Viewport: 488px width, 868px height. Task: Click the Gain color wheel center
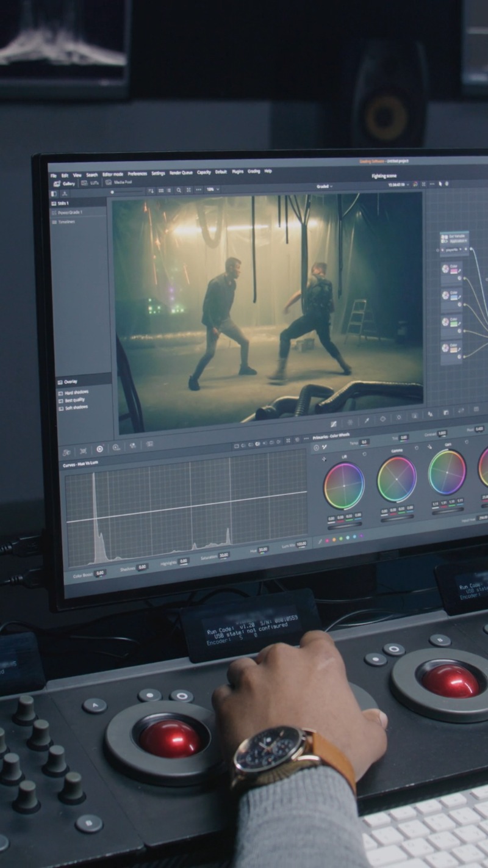tap(447, 472)
